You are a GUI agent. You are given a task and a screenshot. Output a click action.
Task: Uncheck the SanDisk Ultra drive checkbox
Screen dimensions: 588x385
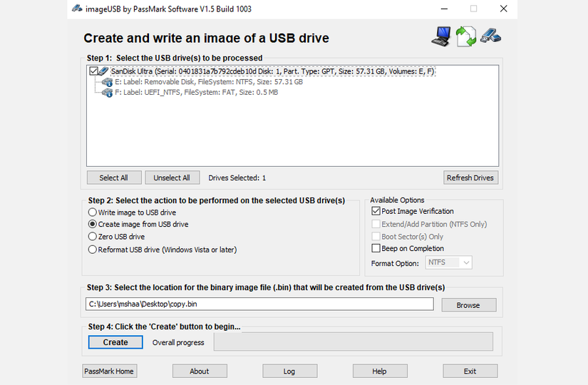click(x=94, y=71)
